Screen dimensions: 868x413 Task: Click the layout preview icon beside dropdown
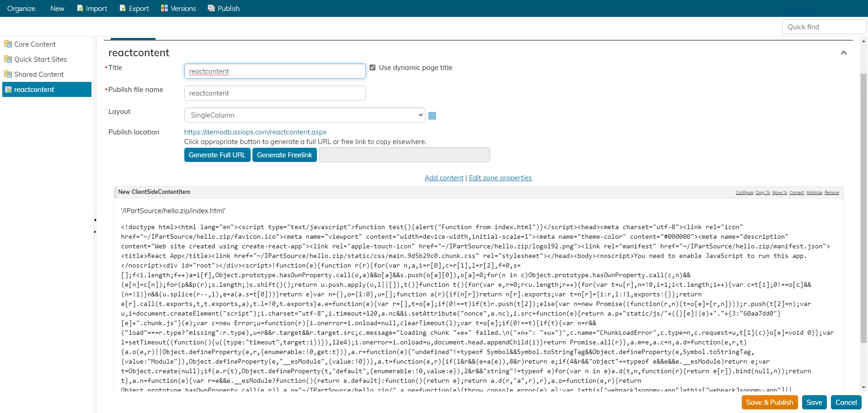click(x=432, y=116)
